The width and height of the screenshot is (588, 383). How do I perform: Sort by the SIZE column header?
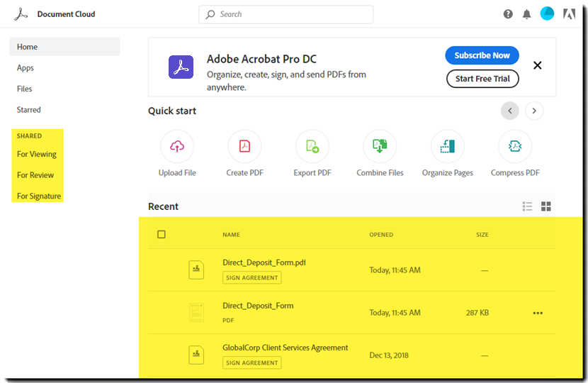point(482,235)
